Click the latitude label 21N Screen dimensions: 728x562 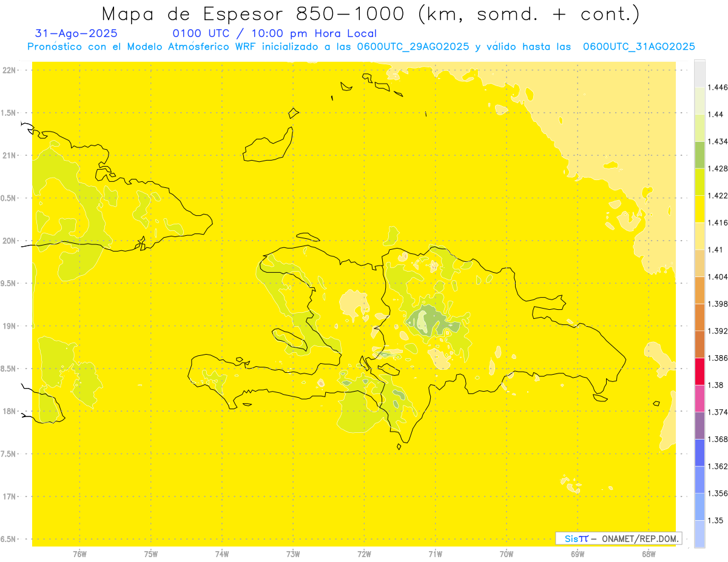[x=9, y=156]
